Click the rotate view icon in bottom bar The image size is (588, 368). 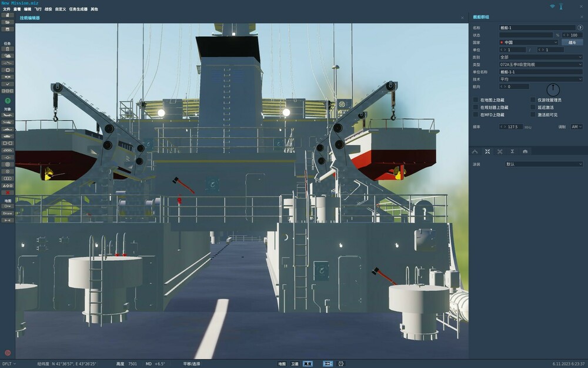point(341,363)
